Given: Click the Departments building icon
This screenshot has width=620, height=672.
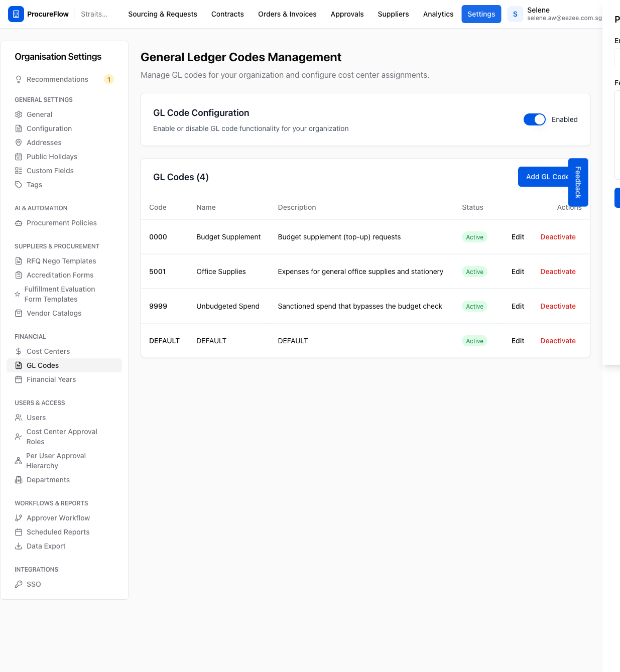Looking at the screenshot, I should click(x=19, y=480).
